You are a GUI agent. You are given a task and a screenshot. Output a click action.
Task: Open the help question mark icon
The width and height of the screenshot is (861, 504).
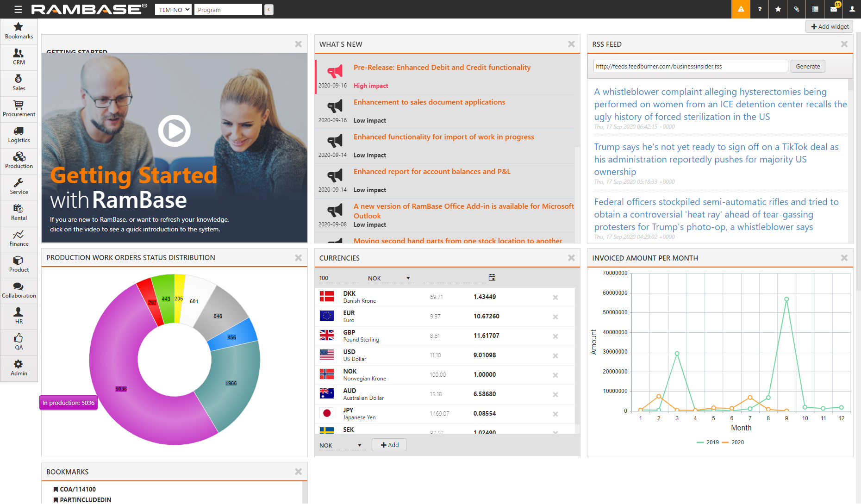760,9
